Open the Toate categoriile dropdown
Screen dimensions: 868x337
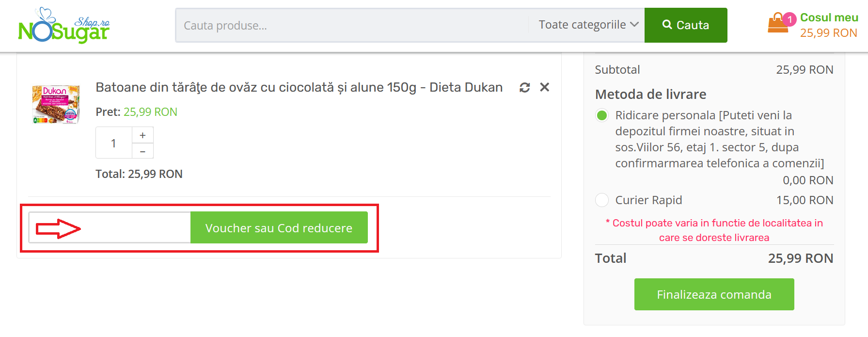582,25
